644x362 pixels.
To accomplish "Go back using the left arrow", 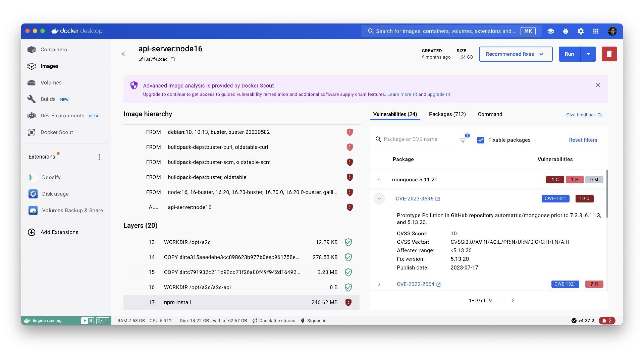I will tap(123, 54).
